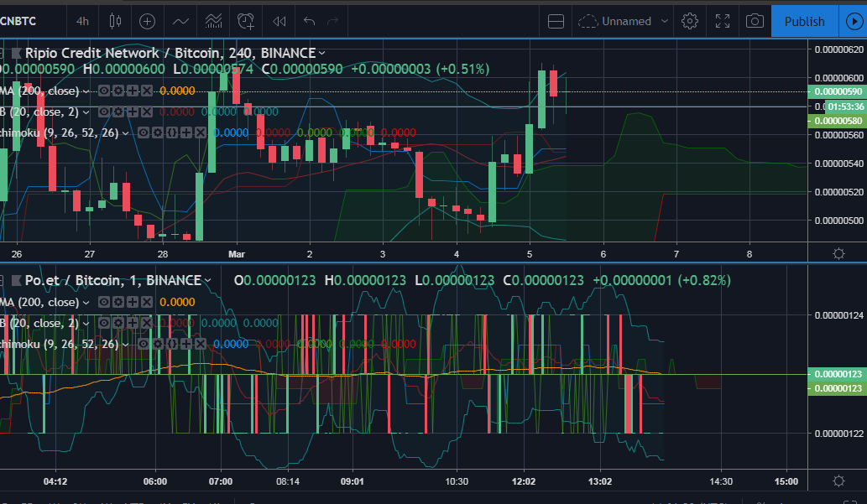The image size is (867, 504).
Task: Toggle Ichimoku visibility eye in Ripio chart
Action: tap(144, 132)
